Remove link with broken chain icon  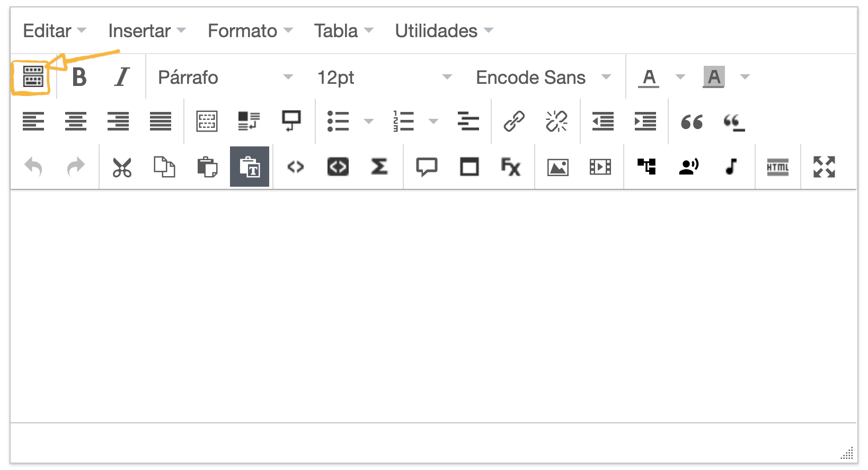[x=556, y=121]
